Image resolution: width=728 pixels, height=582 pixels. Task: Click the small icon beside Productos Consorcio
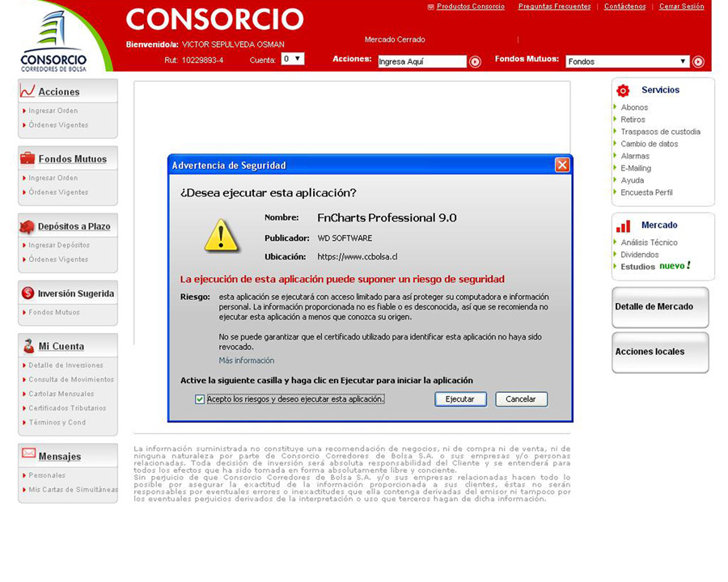pyautogui.click(x=431, y=6)
